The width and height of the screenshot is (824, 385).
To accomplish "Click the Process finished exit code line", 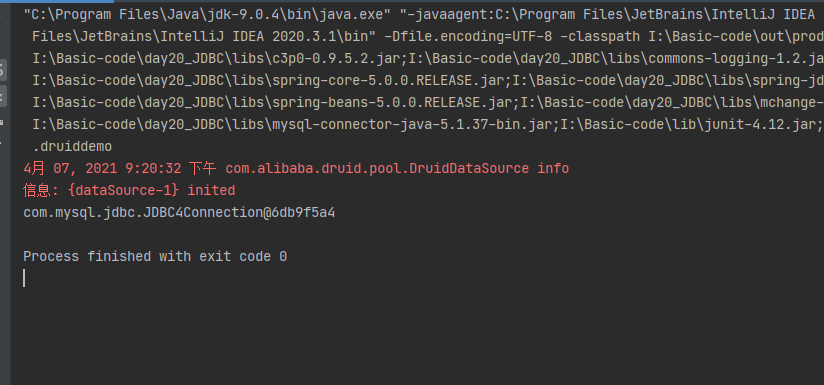I will coord(155,256).
